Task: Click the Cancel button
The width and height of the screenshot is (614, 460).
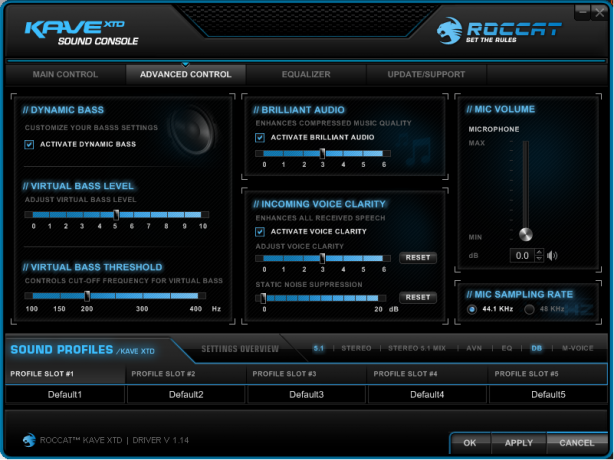Action: [576, 443]
